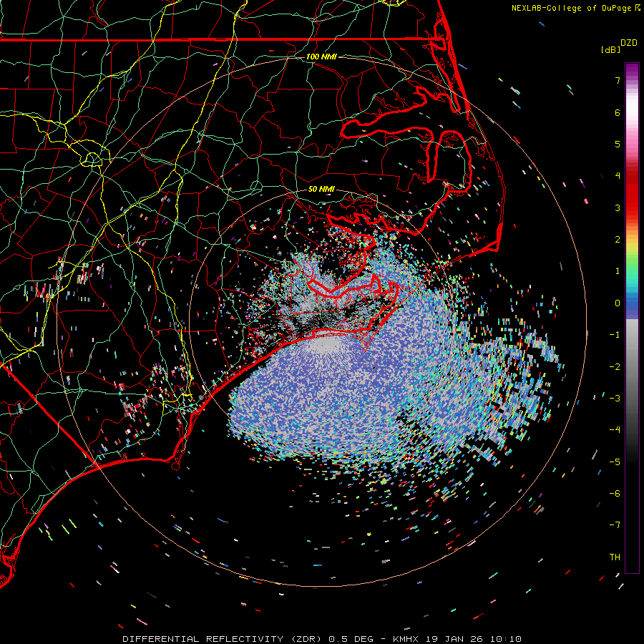Click the -3 value on the color scale

click(x=615, y=399)
